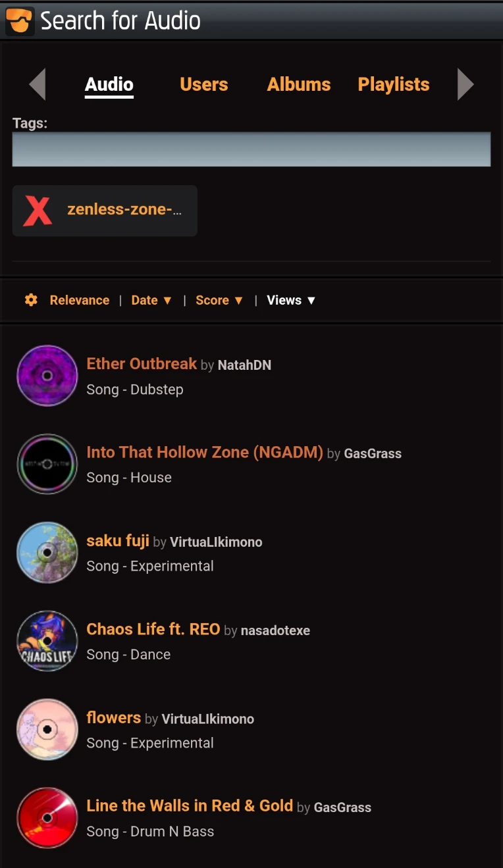The width and height of the screenshot is (503, 868).
Task: Open Into That Hollow Zone disc icon
Action: tap(47, 464)
